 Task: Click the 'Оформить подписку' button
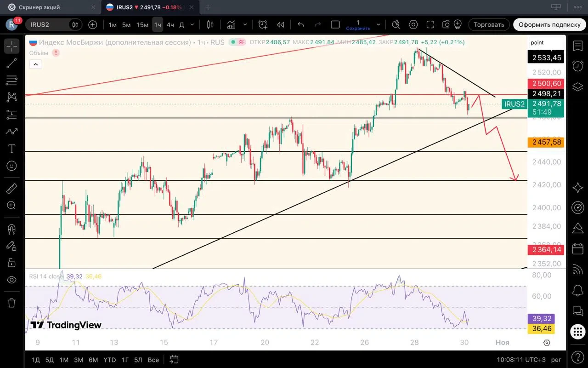(549, 25)
